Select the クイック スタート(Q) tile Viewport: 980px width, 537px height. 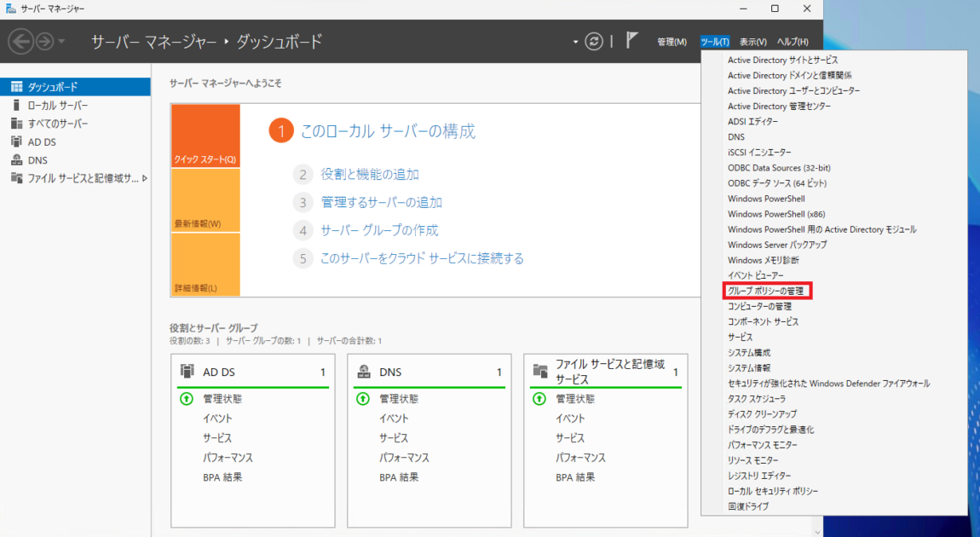tap(205, 136)
